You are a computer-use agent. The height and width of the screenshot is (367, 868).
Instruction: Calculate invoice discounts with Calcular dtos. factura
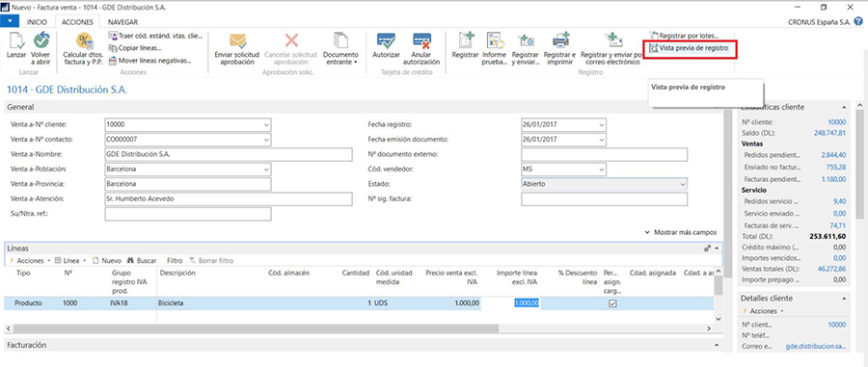point(83,47)
